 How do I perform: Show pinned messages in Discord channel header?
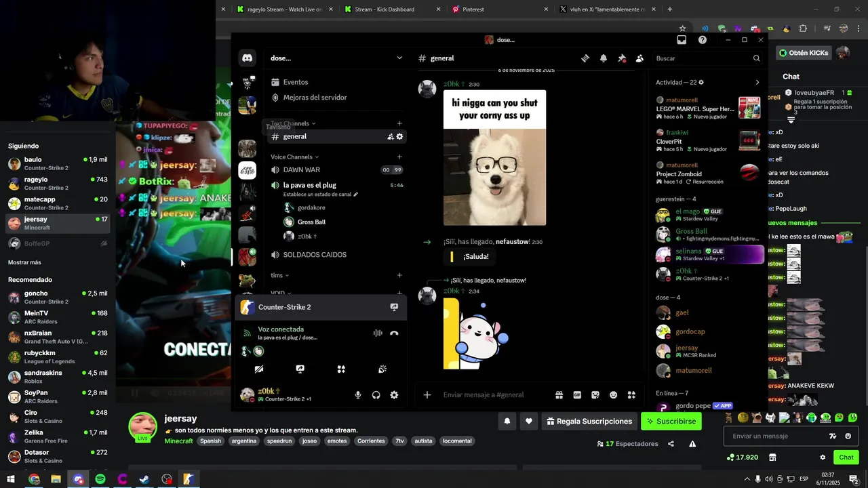622,58
